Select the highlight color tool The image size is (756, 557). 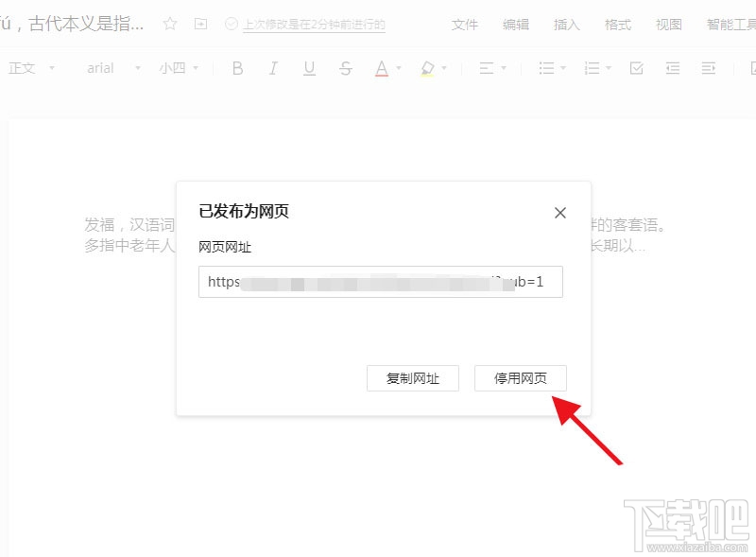tap(428, 68)
